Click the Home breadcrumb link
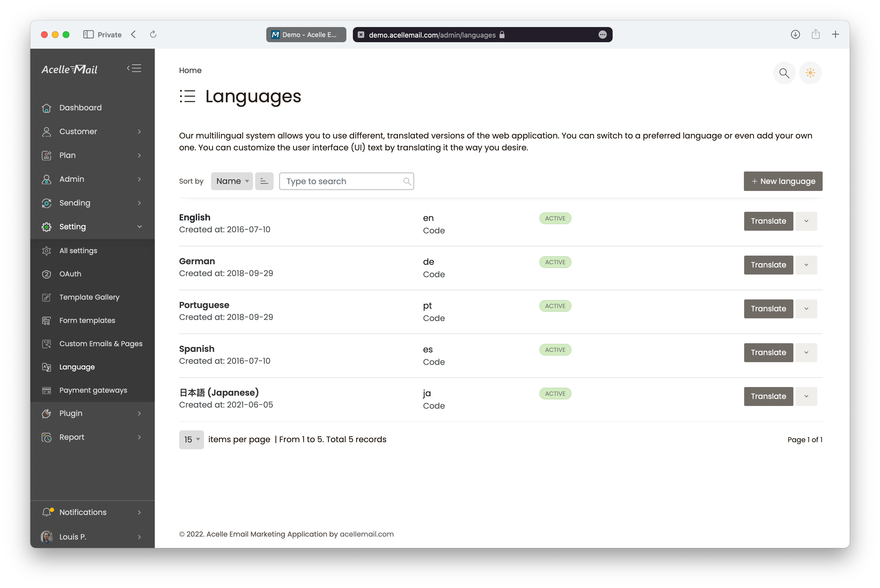The width and height of the screenshot is (880, 588). click(190, 71)
